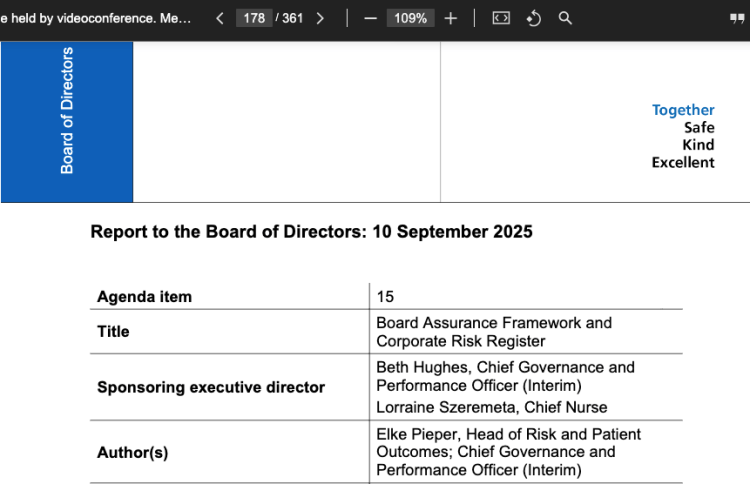Click the Author(s) row label
750x484 pixels.
coord(132,453)
